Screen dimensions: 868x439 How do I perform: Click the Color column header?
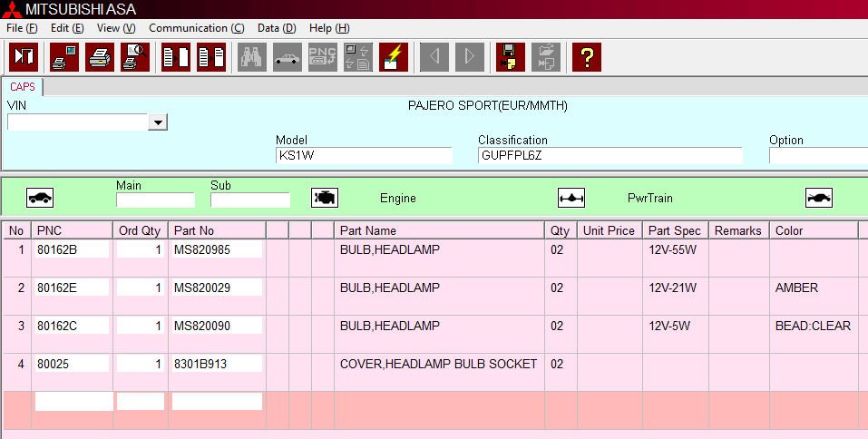click(814, 231)
